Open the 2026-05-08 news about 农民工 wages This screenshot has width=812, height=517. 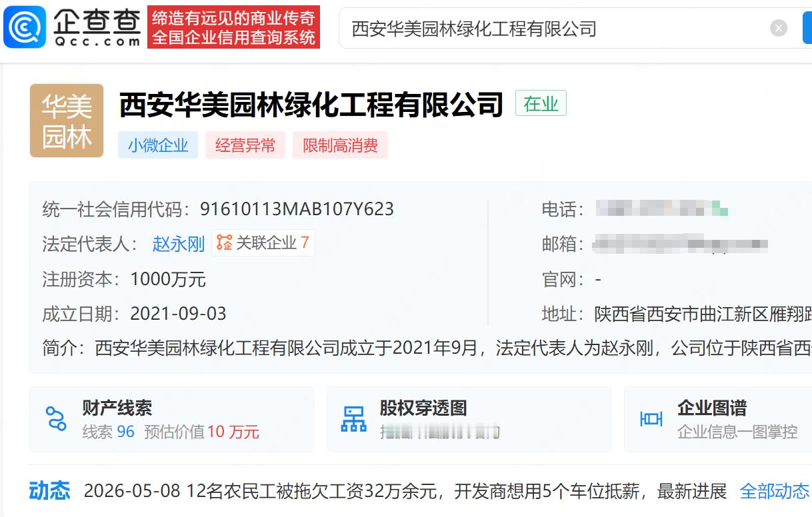click(x=405, y=492)
